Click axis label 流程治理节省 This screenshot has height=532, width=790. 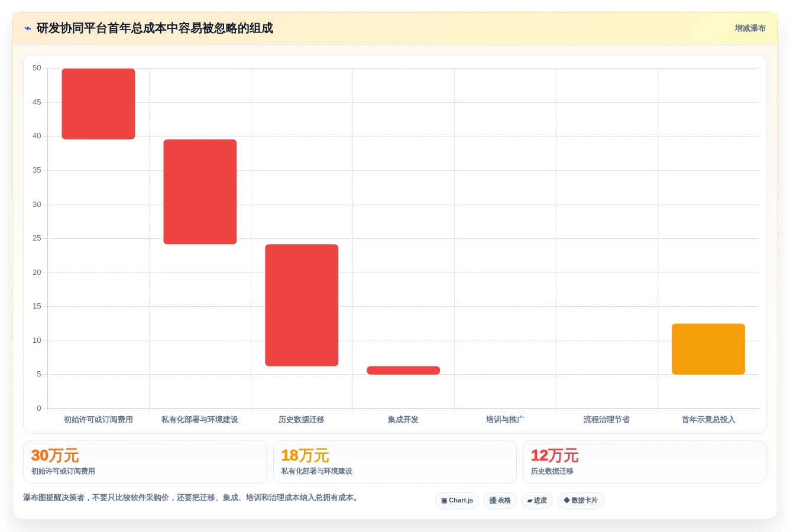tap(607, 420)
